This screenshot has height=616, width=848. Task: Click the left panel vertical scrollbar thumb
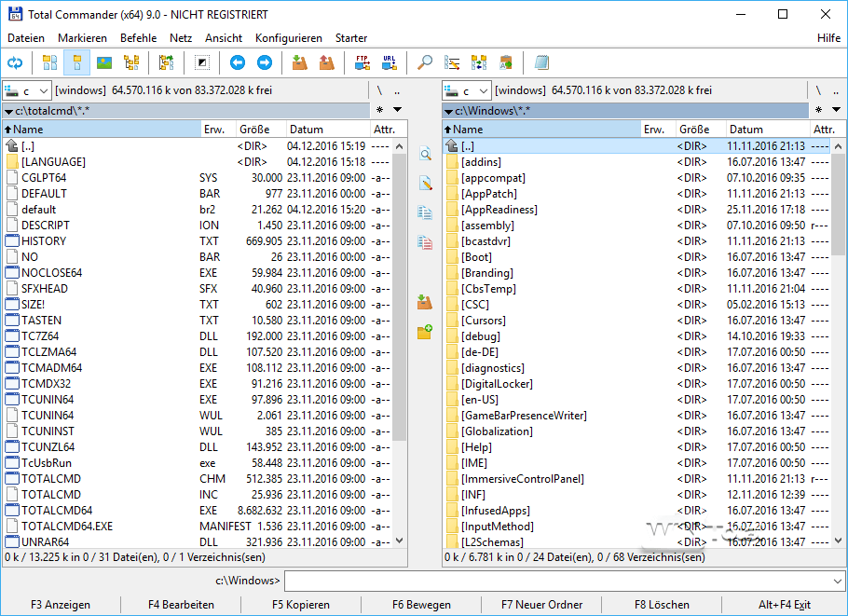[x=399, y=297]
